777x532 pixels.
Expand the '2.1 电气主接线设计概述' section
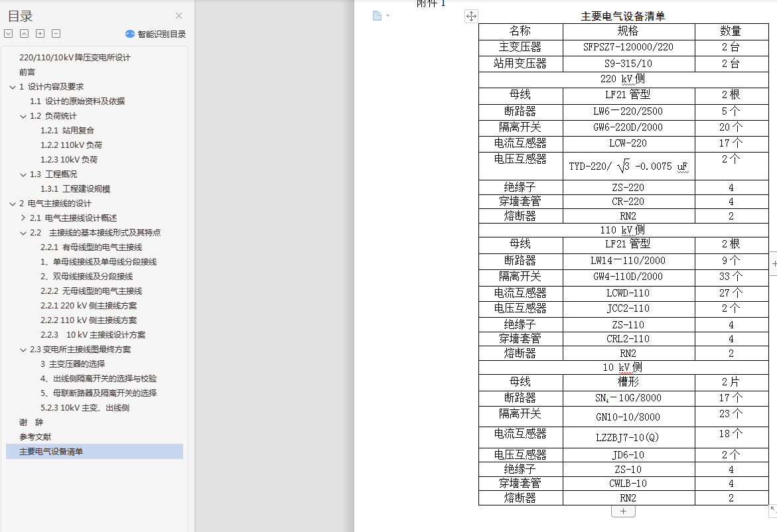click(x=23, y=218)
